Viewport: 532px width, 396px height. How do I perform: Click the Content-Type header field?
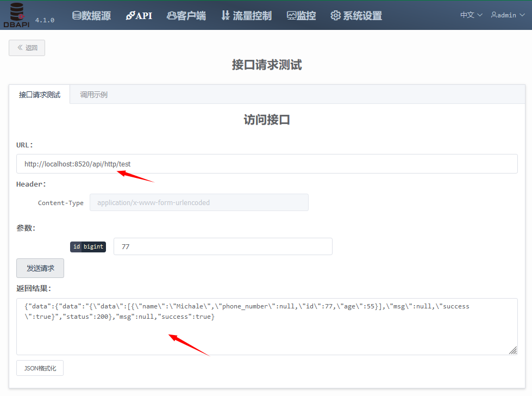(x=198, y=202)
